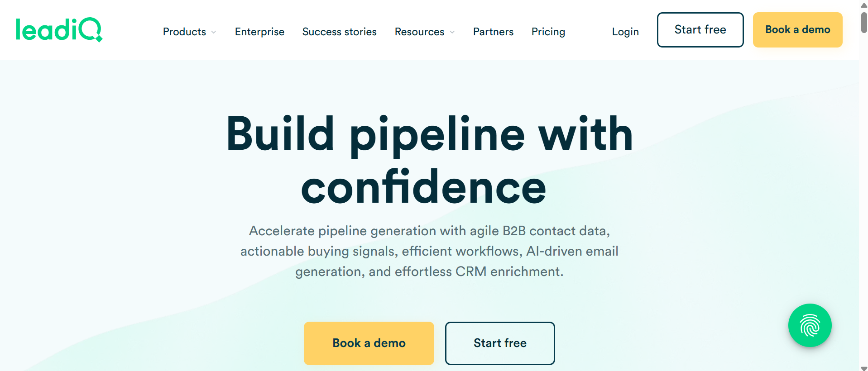Click the Login link
Viewport: 868px width, 371px height.
[x=625, y=32]
